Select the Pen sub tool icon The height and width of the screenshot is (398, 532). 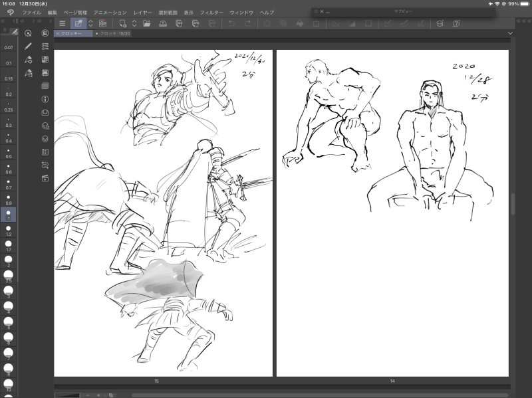(28, 46)
